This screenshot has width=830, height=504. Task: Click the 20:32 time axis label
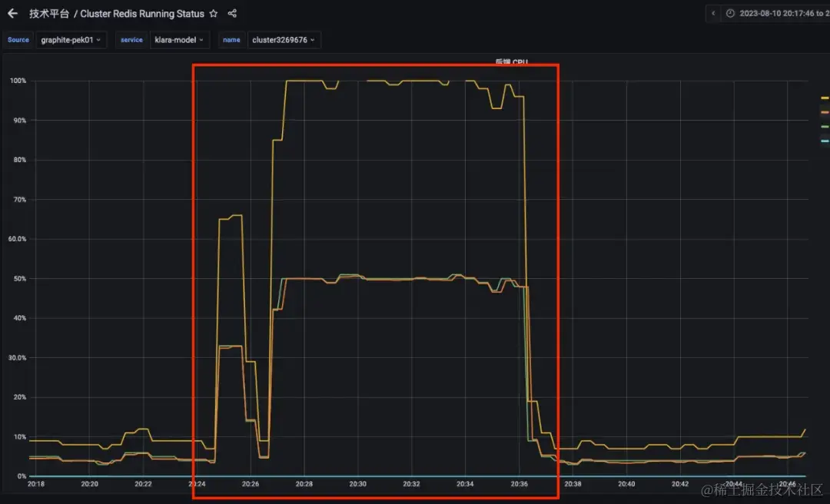click(411, 484)
